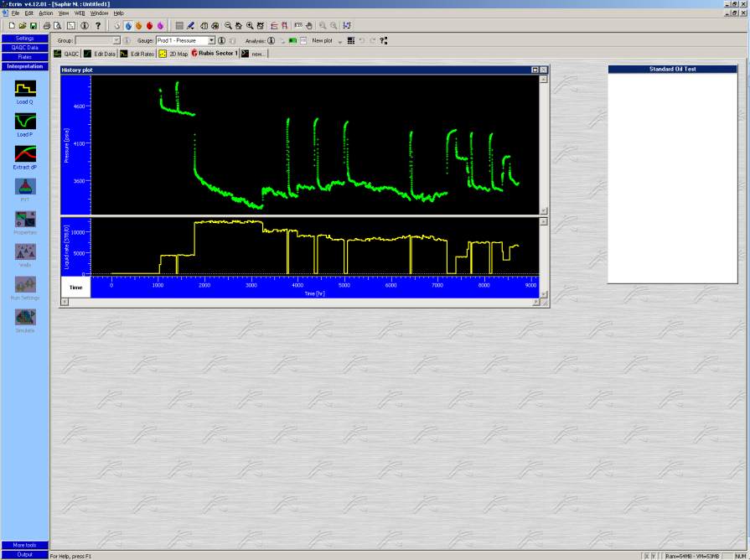
Task: Maximize the History plot window
Action: coord(535,70)
